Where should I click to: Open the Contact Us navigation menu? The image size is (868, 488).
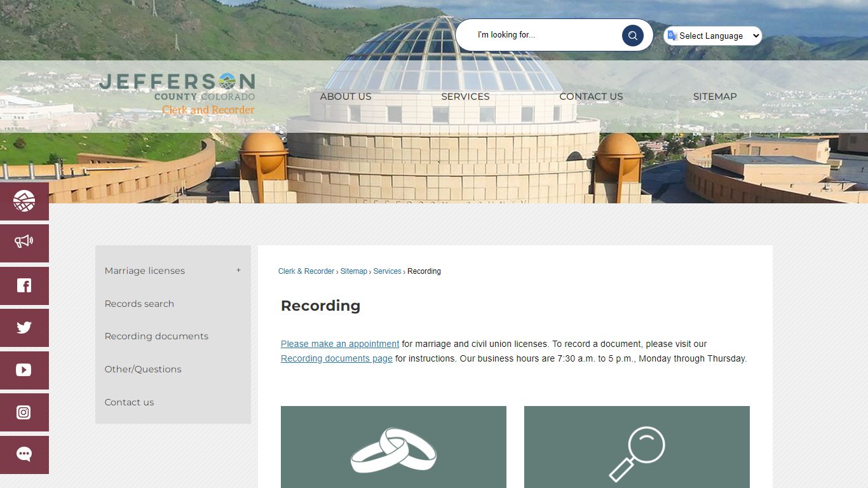591,97
